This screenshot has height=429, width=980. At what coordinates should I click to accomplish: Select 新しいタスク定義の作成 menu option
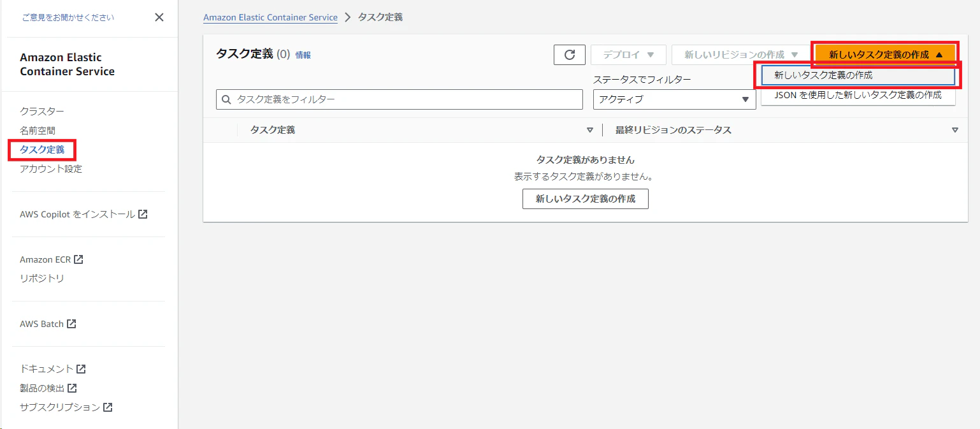tap(858, 75)
